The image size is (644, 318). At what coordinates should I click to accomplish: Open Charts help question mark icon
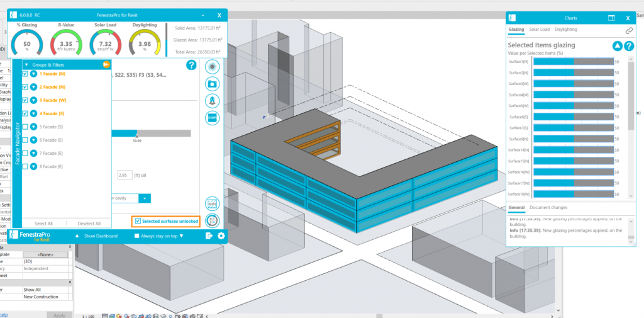629,46
